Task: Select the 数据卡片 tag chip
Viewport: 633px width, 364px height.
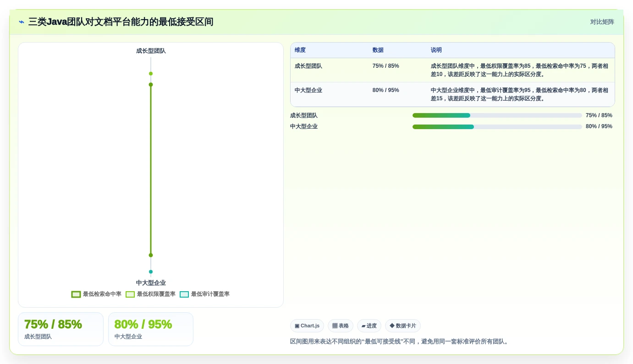Action: click(403, 326)
